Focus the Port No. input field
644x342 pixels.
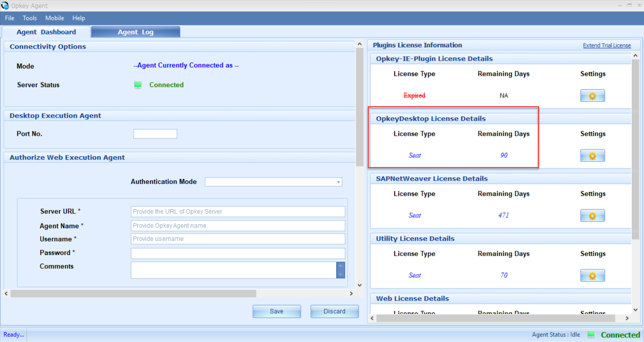pos(155,134)
